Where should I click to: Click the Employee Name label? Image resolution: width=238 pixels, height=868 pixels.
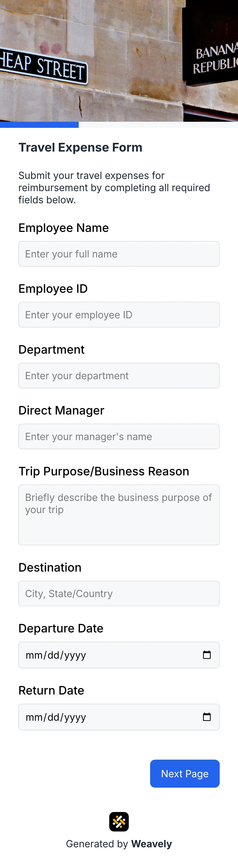(x=64, y=228)
